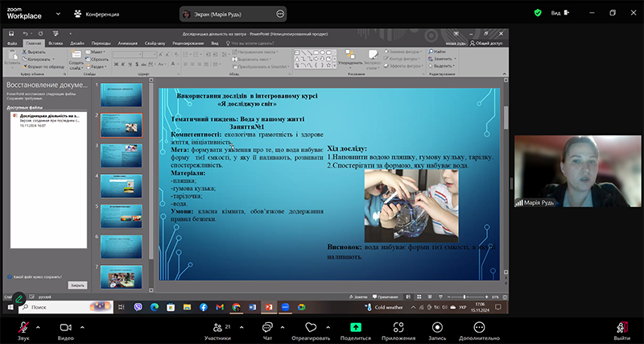Open the Вид view layout options
The width and height of the screenshot is (644, 344).
560,13
